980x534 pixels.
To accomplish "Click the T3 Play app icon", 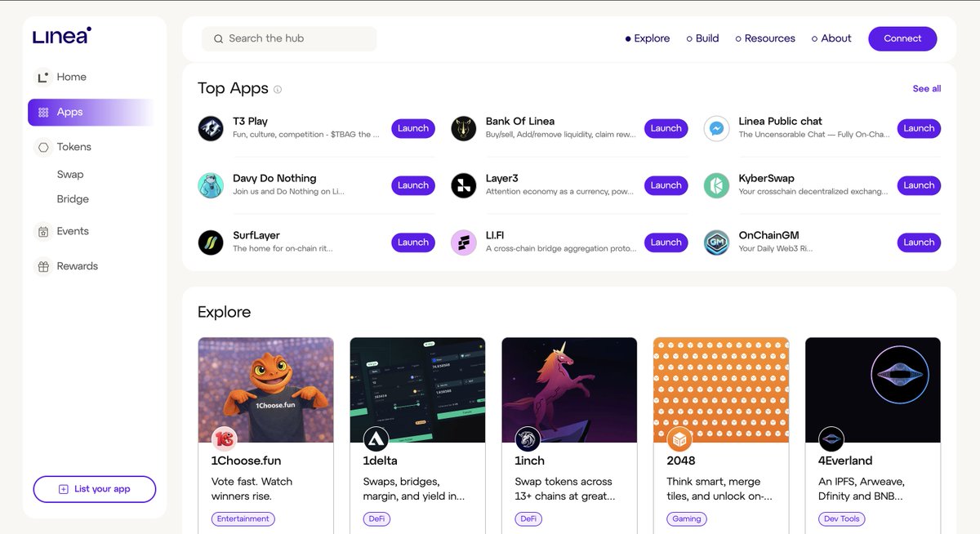I will (211, 128).
